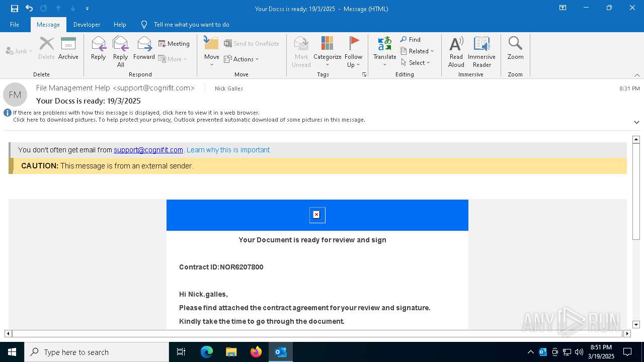Show hidden system tray icons
Viewport: 644px width, 362px height.
tap(531, 352)
